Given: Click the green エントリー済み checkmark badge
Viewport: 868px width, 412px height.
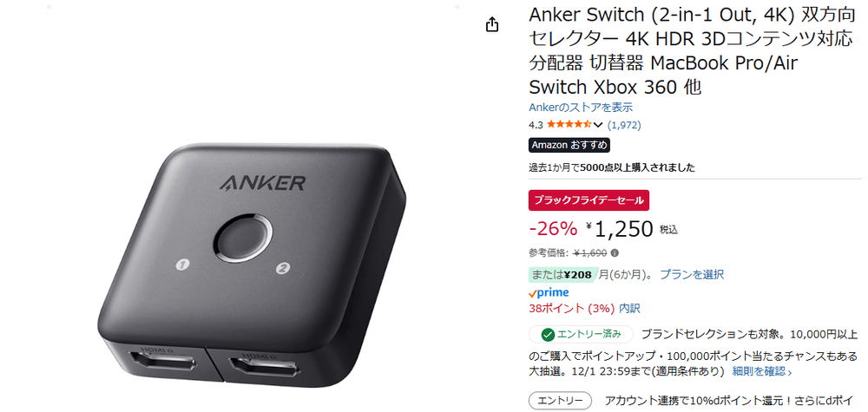Looking at the screenshot, I should [581, 335].
